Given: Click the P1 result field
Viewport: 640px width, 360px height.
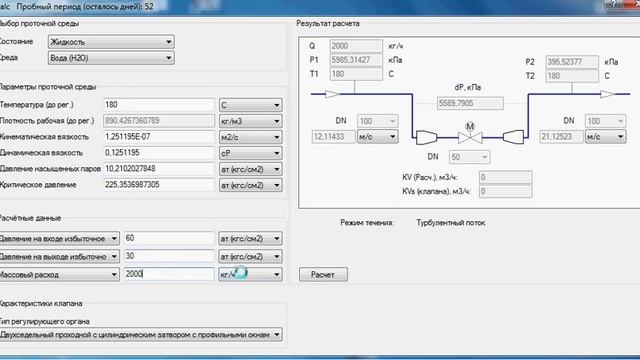Looking at the screenshot, I should [356, 60].
